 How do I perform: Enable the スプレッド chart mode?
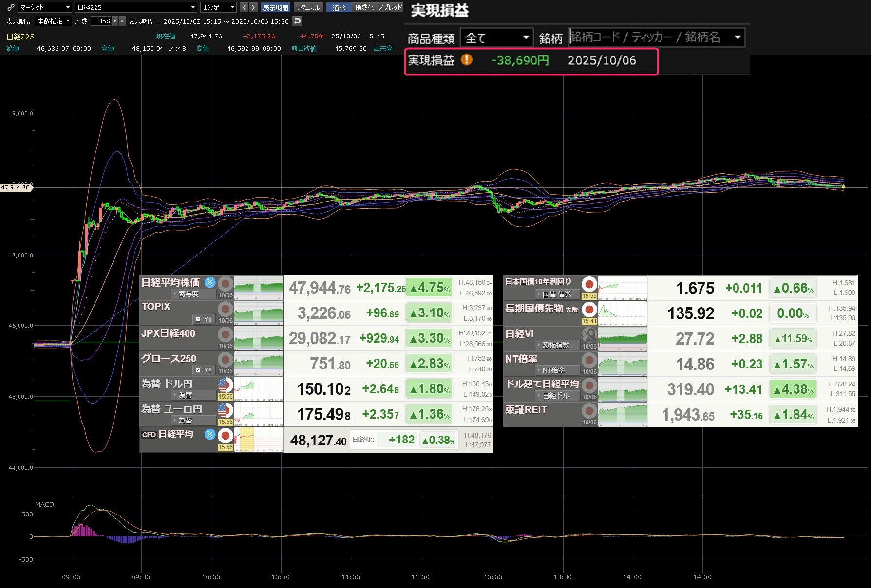pos(390,7)
